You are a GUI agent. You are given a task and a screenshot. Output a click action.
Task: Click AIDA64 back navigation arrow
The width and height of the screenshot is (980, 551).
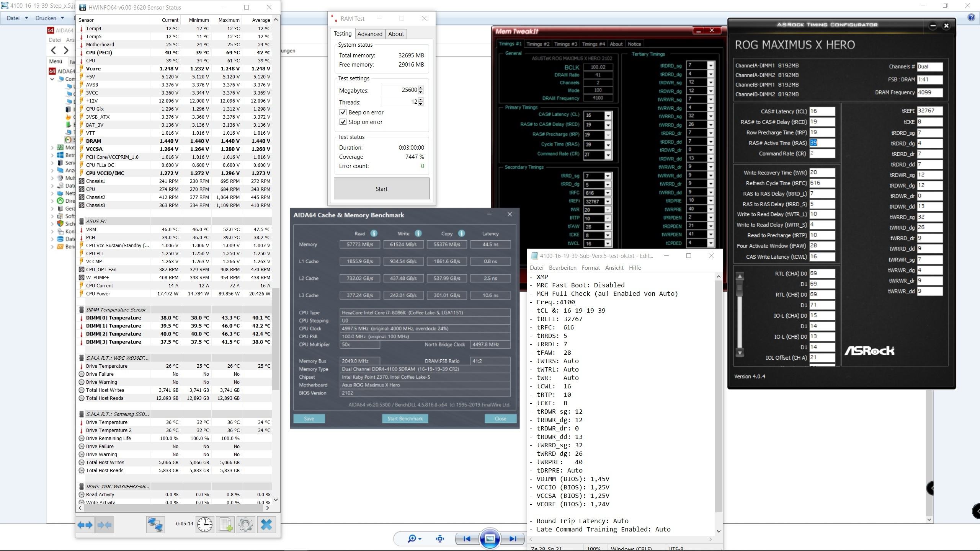[54, 50]
